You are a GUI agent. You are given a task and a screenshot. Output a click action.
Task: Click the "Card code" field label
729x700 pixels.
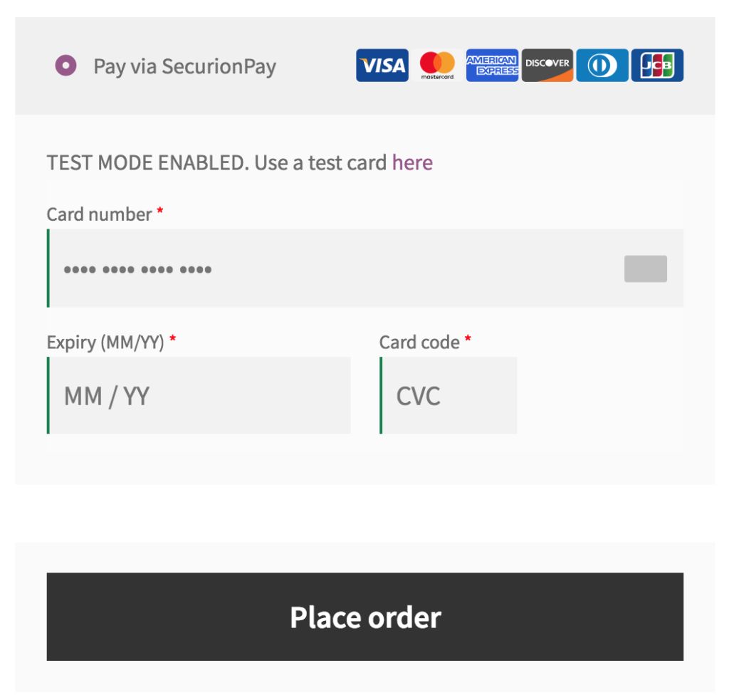tap(419, 343)
